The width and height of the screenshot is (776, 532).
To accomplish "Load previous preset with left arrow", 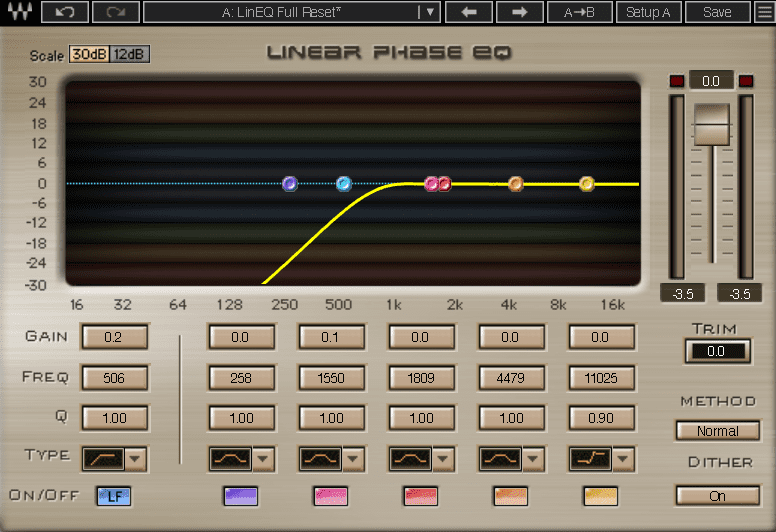I will pos(469,12).
